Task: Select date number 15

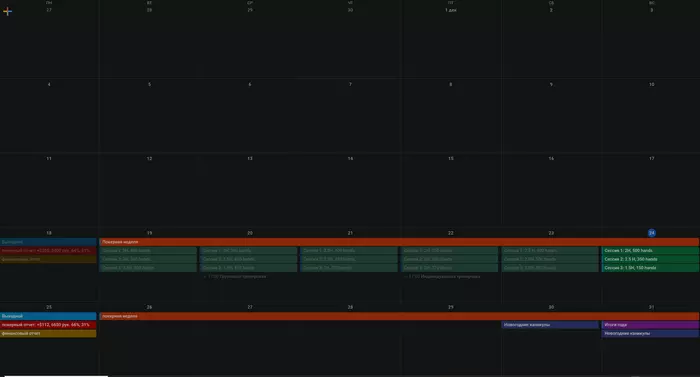Action: tap(450, 159)
